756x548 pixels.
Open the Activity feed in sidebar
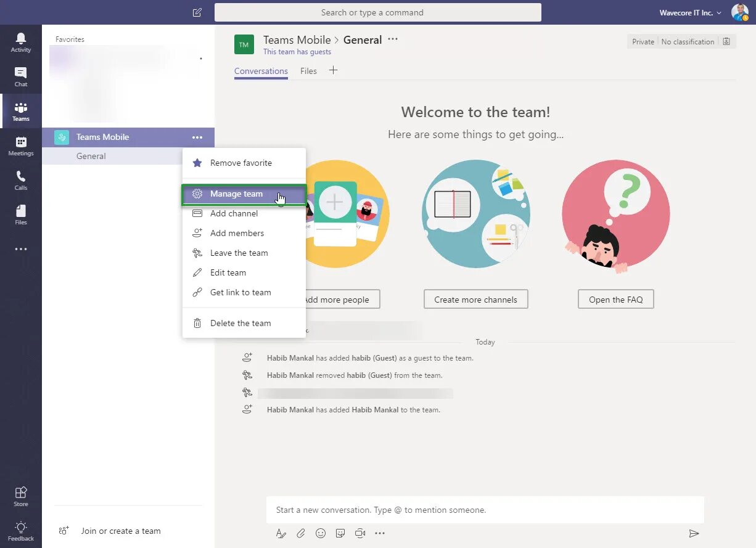pyautogui.click(x=21, y=43)
